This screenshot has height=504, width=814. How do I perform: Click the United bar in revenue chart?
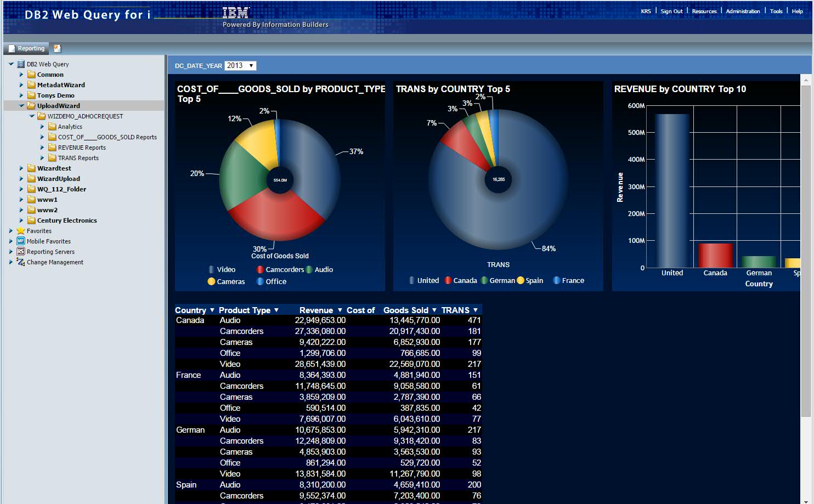pos(672,190)
